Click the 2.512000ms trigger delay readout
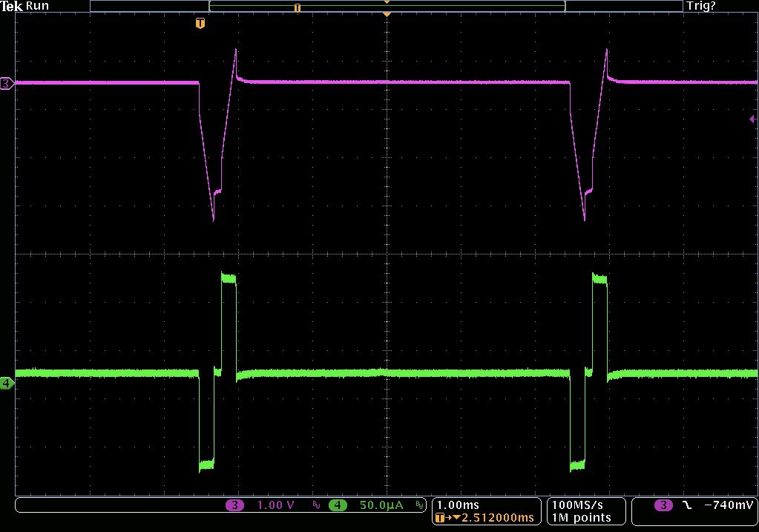This screenshot has width=759, height=532. 498,517
